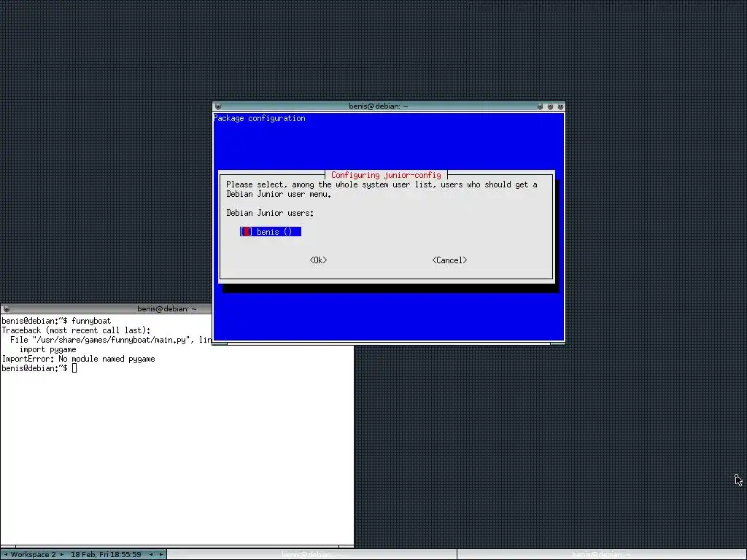Focus next window using toolbar right arrow
747x560 pixels.
[x=160, y=554]
